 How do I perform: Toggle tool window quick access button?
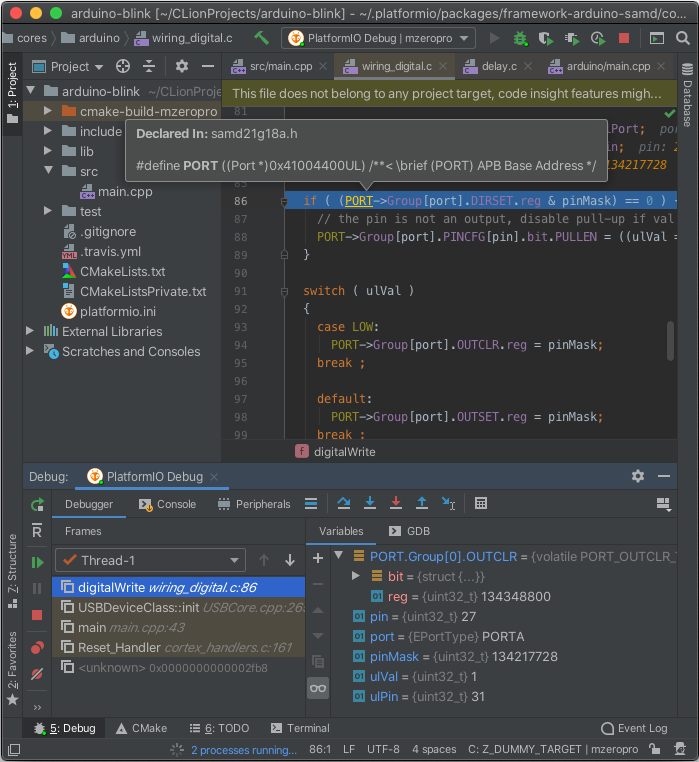[14, 749]
